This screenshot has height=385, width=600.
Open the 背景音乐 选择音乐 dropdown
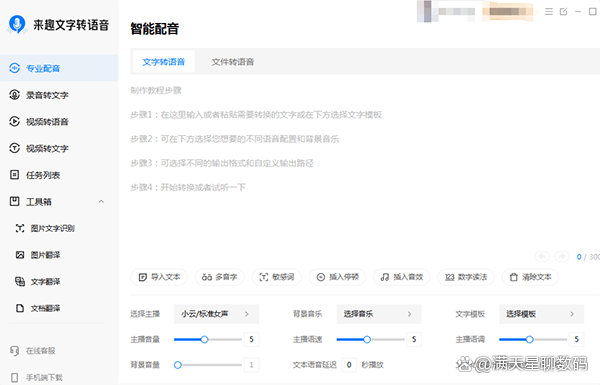(379, 314)
